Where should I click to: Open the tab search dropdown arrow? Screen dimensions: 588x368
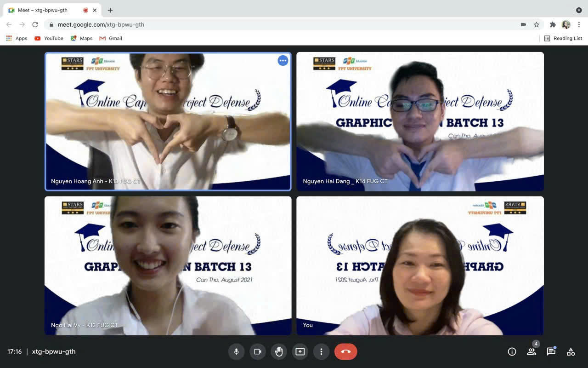pos(579,10)
